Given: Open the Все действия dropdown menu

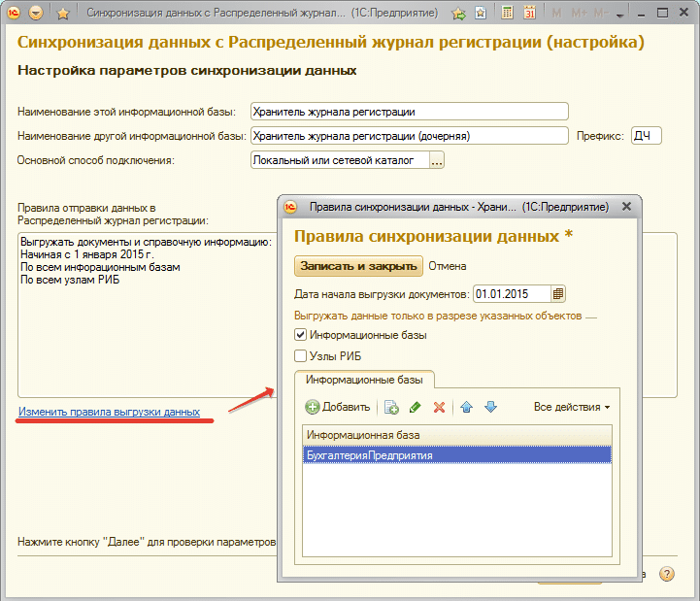Looking at the screenshot, I should (572, 407).
